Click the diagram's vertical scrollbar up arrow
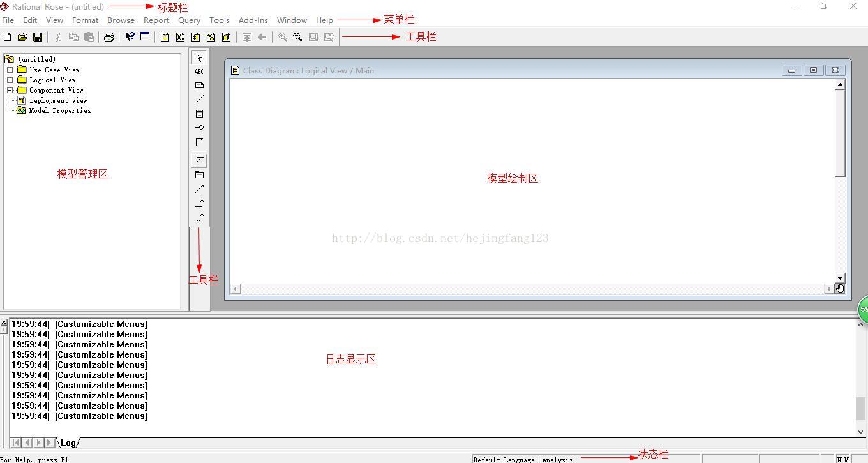Viewport: 868px width, 463px height. pyautogui.click(x=840, y=84)
